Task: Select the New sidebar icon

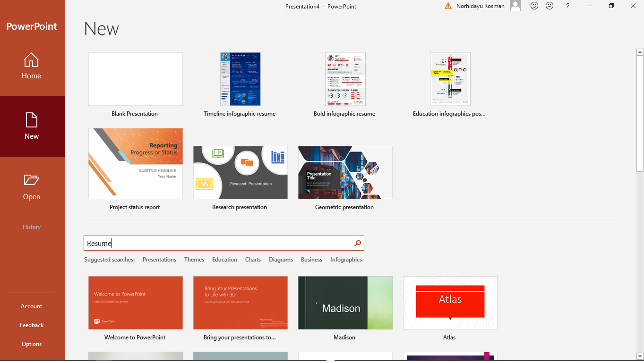Action: tap(31, 127)
